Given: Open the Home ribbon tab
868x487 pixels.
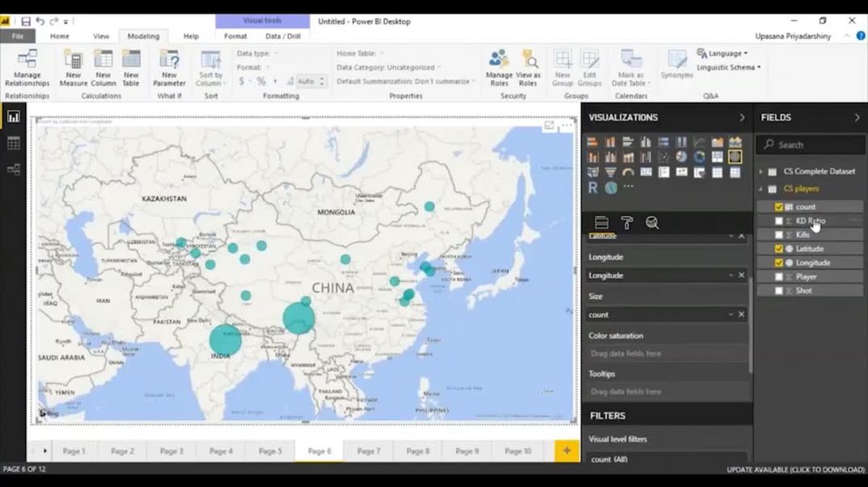Looking at the screenshot, I should coord(60,36).
